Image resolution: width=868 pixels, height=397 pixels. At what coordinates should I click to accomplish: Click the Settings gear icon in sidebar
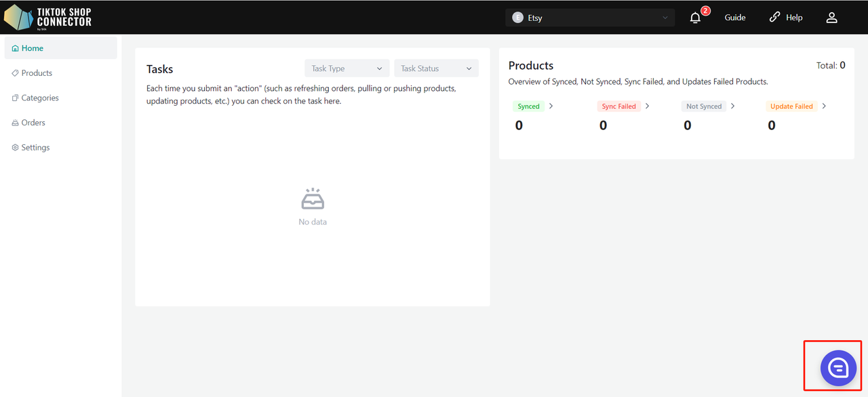tap(15, 148)
